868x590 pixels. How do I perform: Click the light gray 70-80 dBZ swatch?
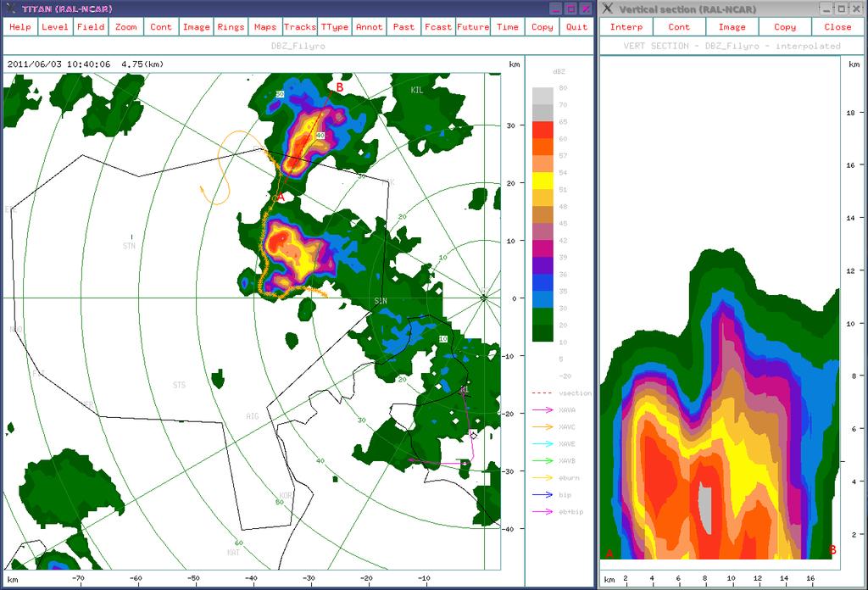coord(542,97)
